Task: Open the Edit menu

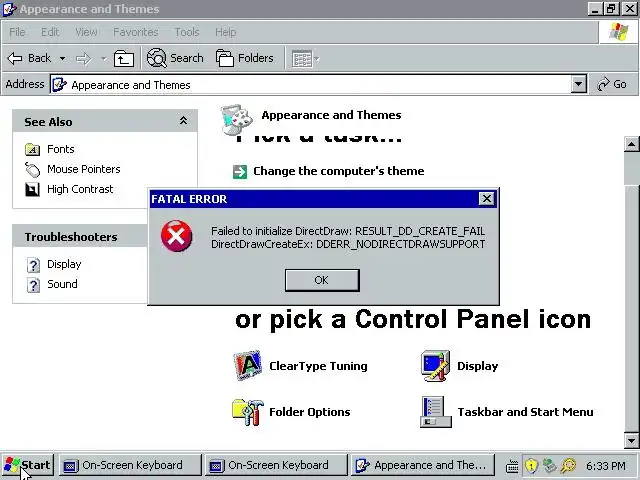Action: [50, 32]
